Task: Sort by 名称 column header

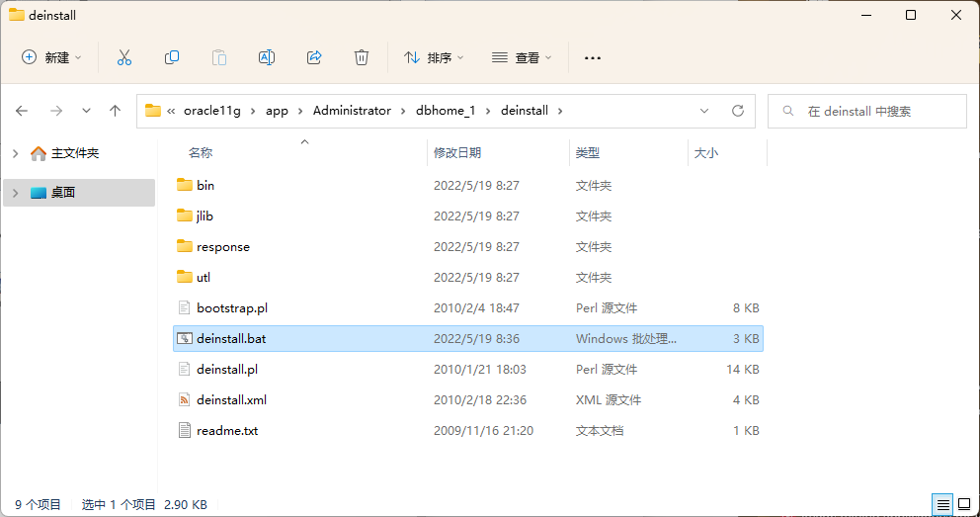Action: point(201,152)
